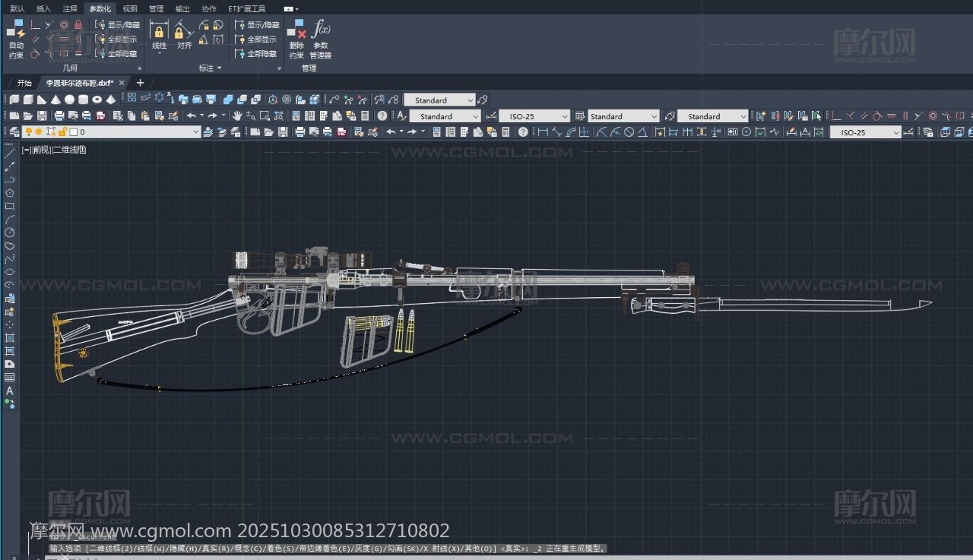Click the 3D cone solid icon
The width and height of the screenshot is (973, 560).
55,100
